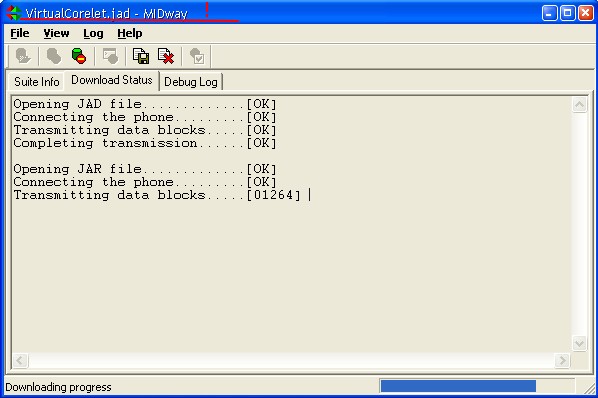Screen dimensions: 598x398
Task: Maximize the MIDway window
Action: point(567,13)
